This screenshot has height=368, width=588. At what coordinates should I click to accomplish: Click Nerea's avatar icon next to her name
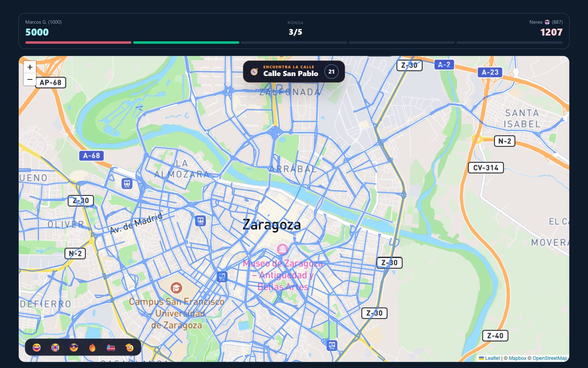547,22
